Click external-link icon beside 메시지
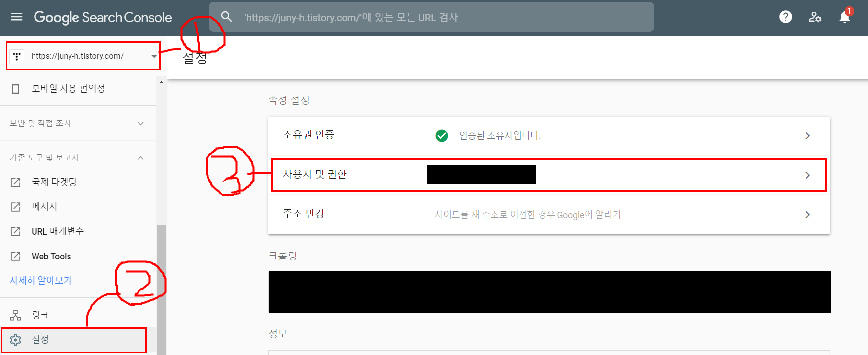Screen dimensions: 868x355 click(16, 207)
